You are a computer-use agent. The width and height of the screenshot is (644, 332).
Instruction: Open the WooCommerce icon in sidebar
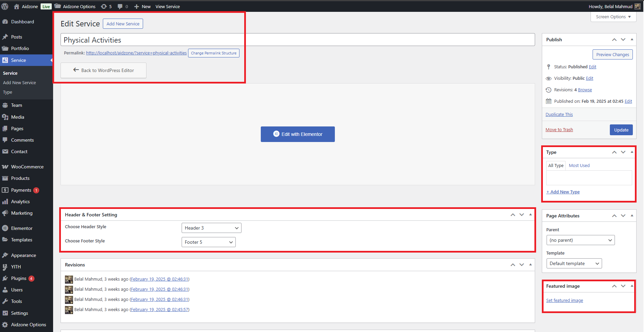coord(5,167)
